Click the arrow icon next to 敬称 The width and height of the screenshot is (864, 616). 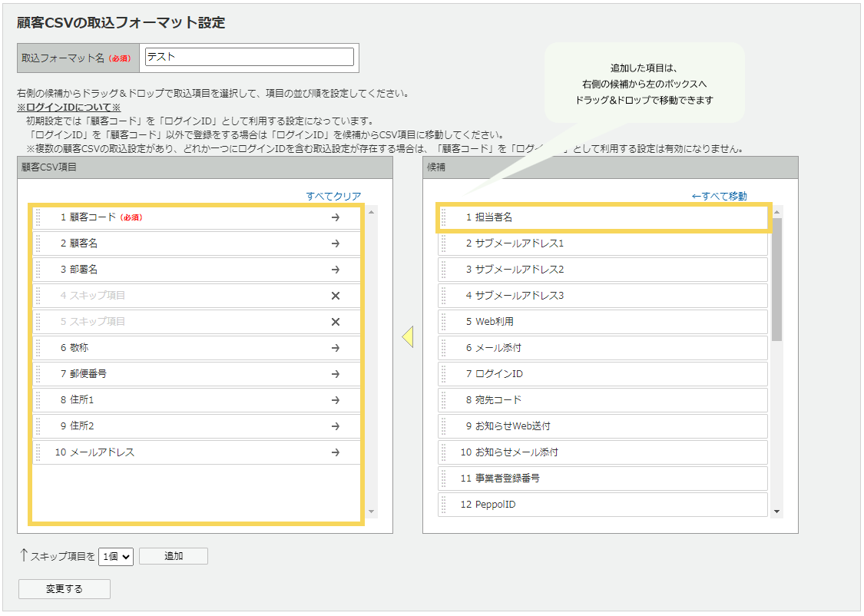[x=336, y=348]
